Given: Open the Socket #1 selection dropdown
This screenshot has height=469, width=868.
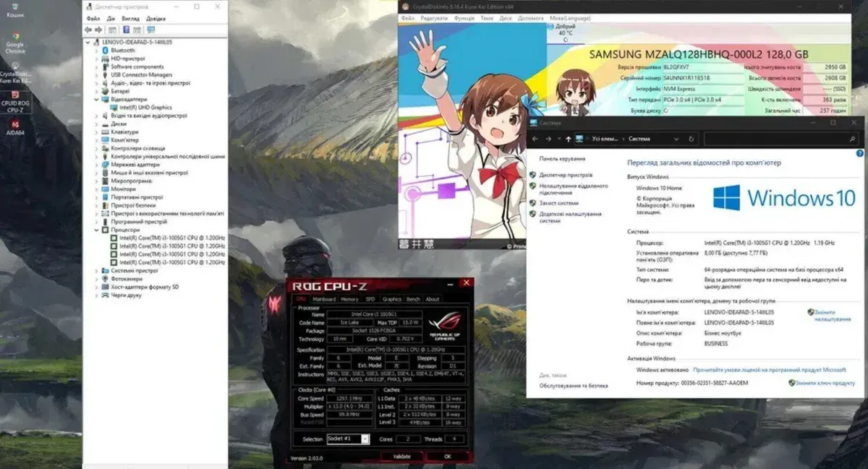Looking at the screenshot, I should click(x=365, y=439).
